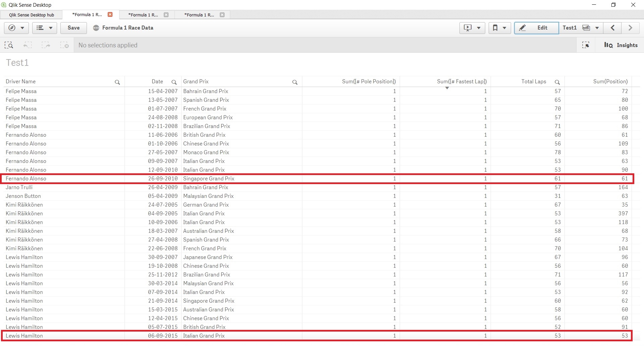The width and height of the screenshot is (644, 346).
Task: Click the Total Laps header label
Action: 534,82
